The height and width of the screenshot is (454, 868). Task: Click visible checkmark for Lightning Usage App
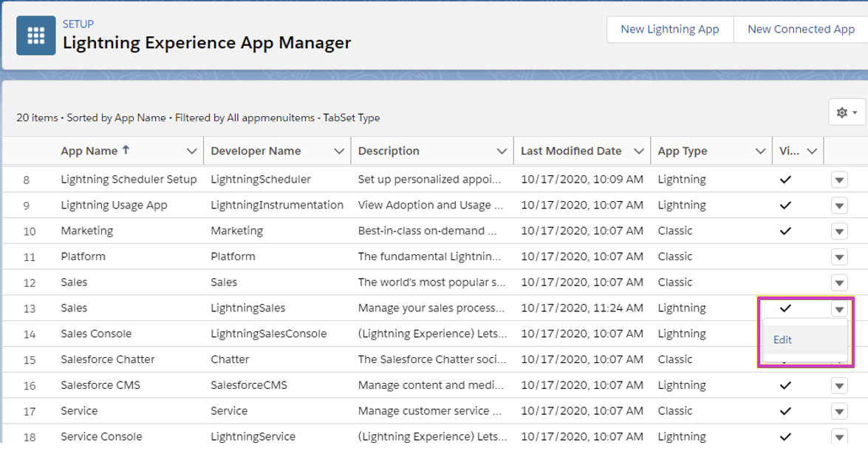point(785,205)
